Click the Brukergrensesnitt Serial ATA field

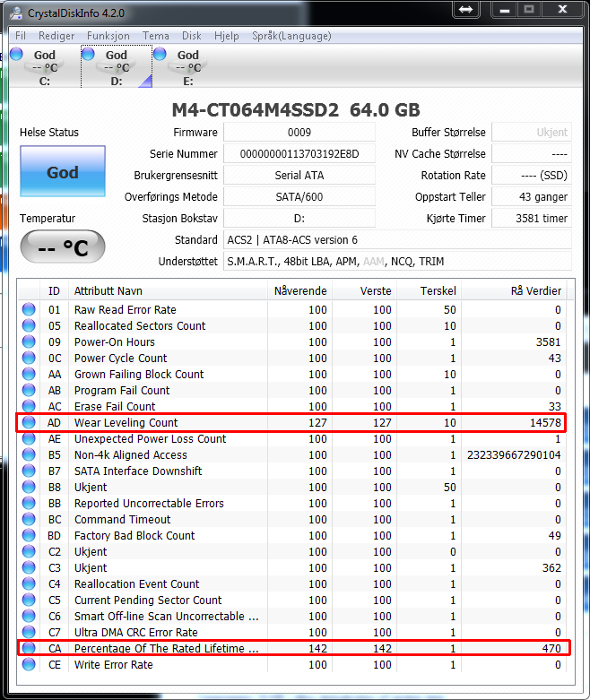pos(299,176)
